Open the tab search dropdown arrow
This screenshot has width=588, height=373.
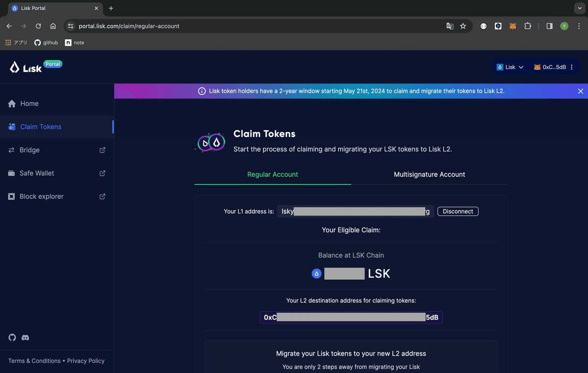(580, 8)
